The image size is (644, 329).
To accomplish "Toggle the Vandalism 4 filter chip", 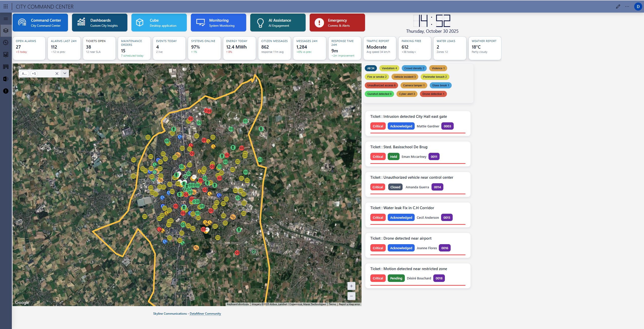I will coord(389,68).
